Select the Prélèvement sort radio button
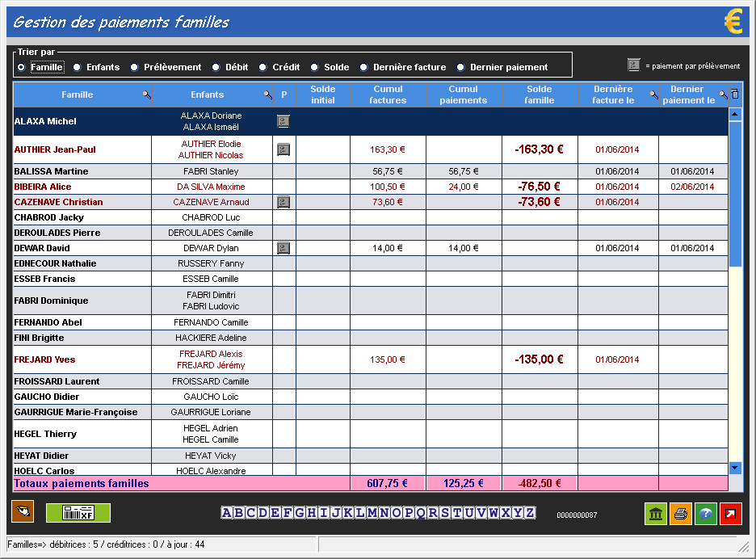The width and height of the screenshot is (756, 559). point(135,68)
